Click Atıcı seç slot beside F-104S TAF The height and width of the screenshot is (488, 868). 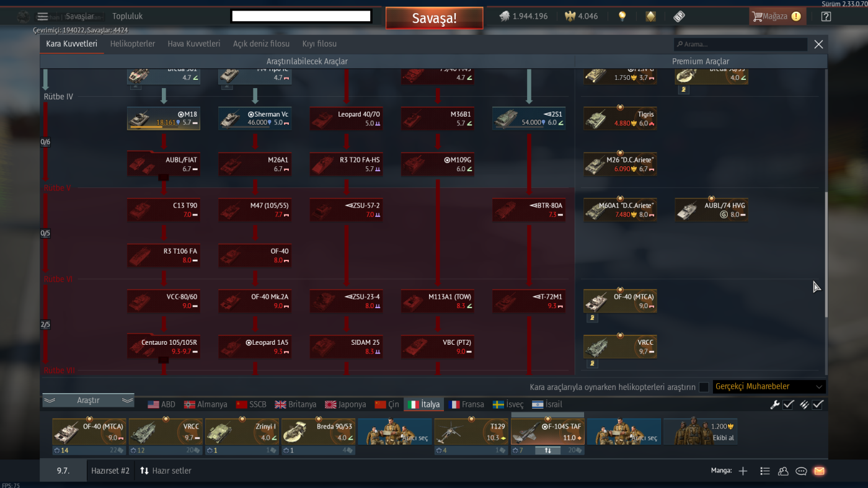(624, 432)
